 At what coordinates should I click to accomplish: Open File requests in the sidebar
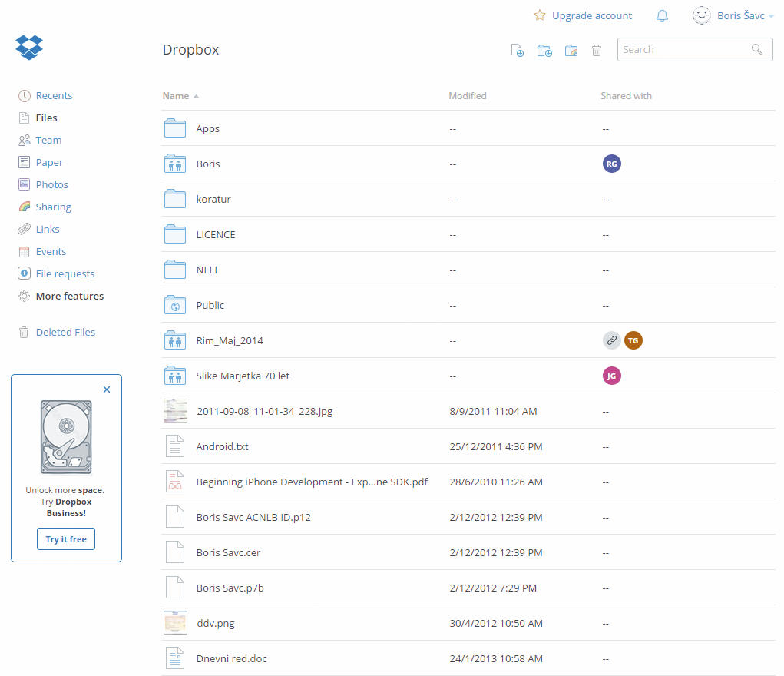[x=65, y=273]
